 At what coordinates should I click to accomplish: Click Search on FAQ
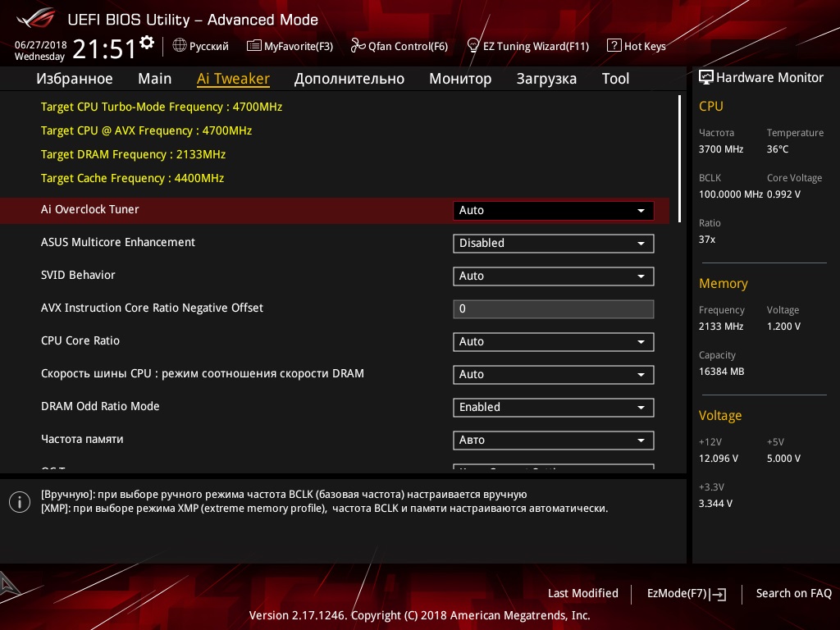click(794, 593)
